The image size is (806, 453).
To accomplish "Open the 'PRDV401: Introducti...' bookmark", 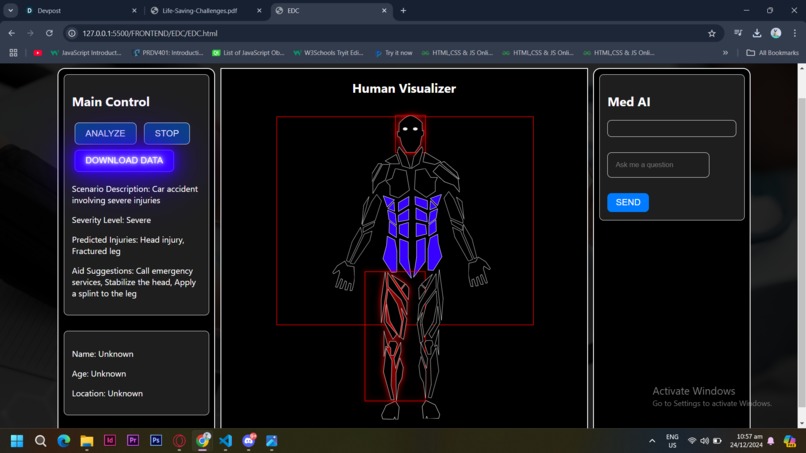I will 168,53.
